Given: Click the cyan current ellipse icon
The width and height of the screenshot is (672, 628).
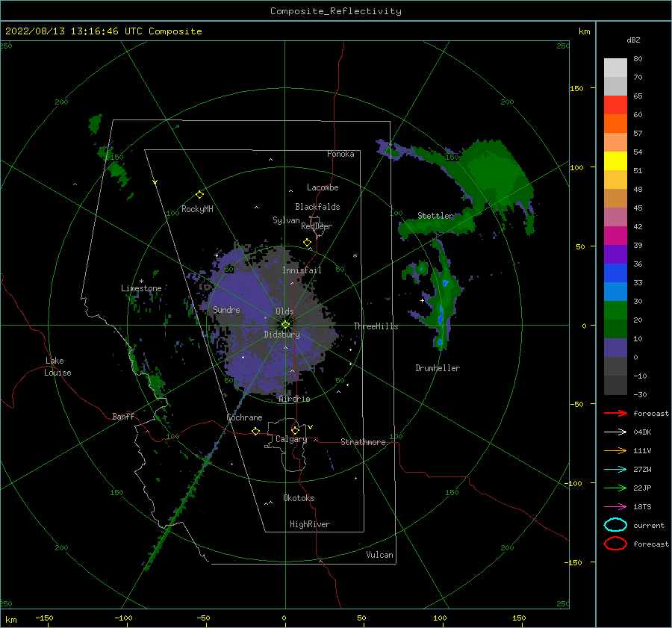Looking at the screenshot, I should [x=615, y=525].
